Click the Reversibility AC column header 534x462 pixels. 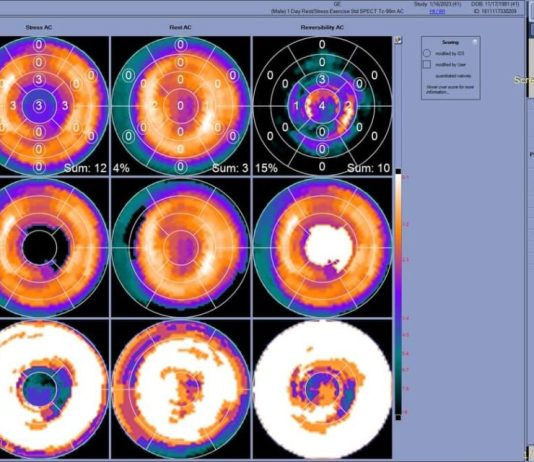coord(322,27)
